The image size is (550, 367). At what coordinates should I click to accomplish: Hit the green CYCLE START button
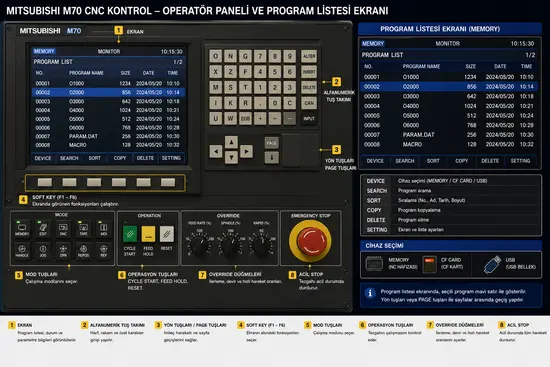point(130,234)
